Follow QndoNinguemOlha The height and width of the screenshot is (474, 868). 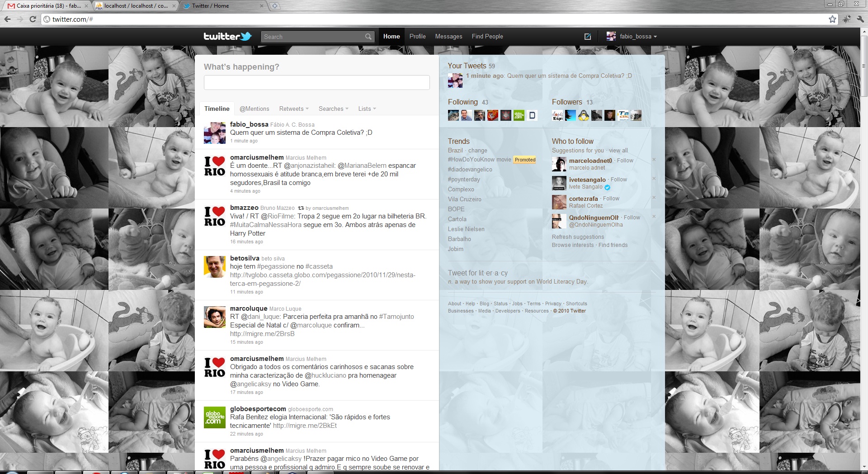632,218
